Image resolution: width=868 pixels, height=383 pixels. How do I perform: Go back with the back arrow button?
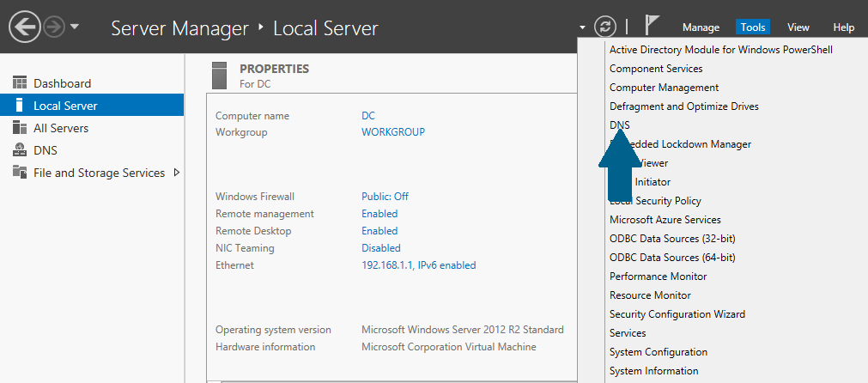pos(24,27)
